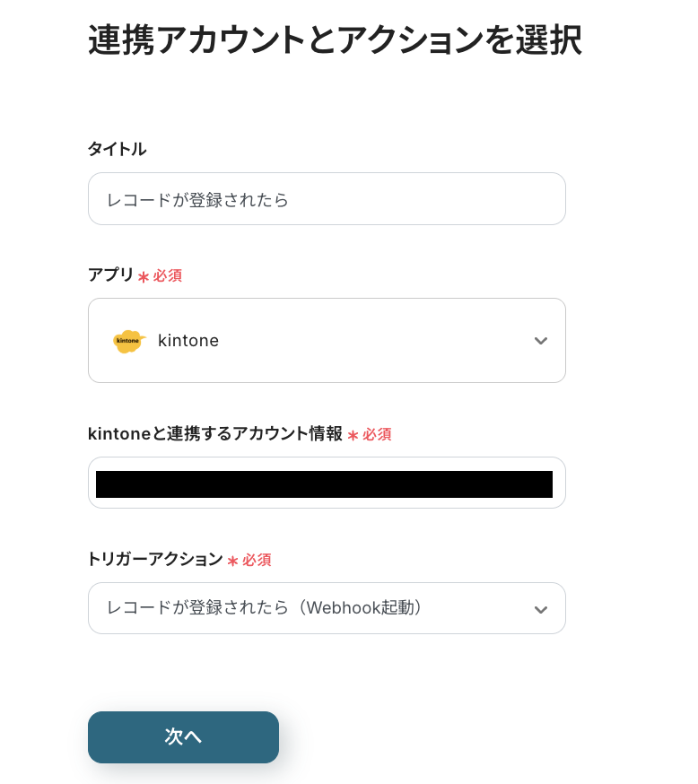This screenshot has height=784, width=698.
Task: Click the レコードが登録されたら text in title box
Action: [197, 199]
